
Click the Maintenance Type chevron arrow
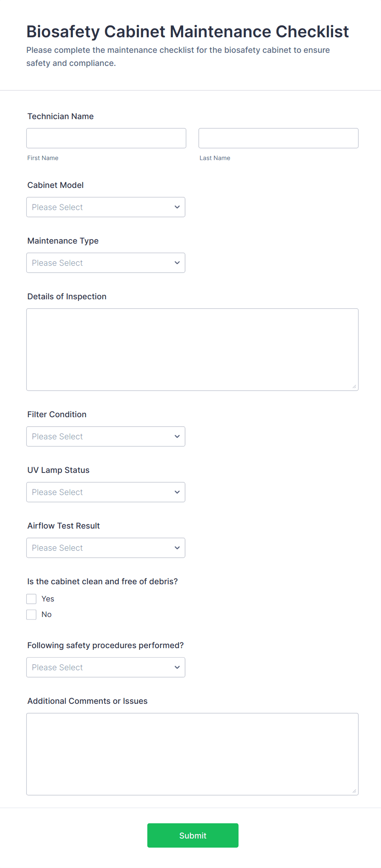177,263
